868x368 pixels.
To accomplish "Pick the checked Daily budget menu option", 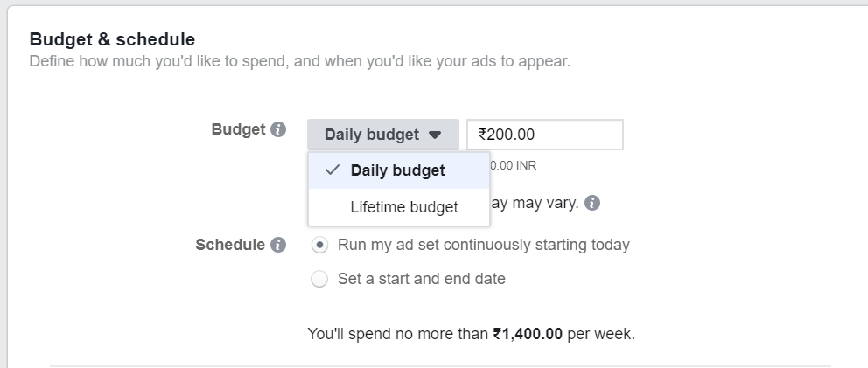I will click(x=399, y=170).
